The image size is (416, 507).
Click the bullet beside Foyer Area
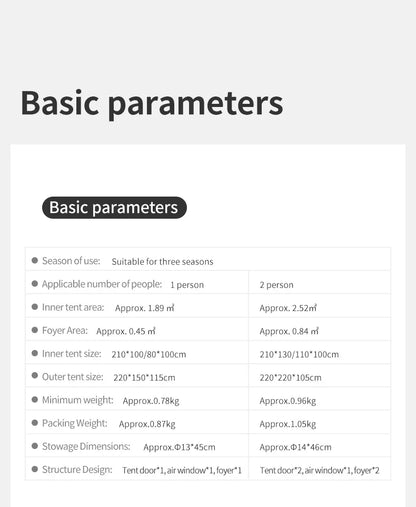(x=35, y=330)
